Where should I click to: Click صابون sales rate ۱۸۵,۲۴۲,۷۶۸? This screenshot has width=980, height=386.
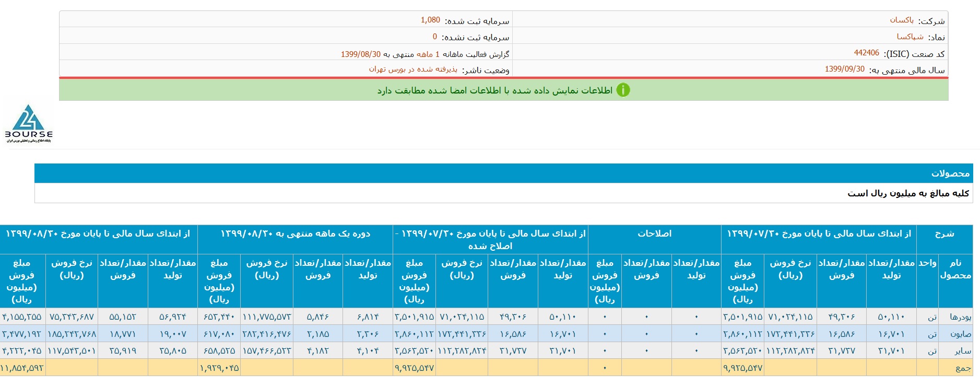72,334
